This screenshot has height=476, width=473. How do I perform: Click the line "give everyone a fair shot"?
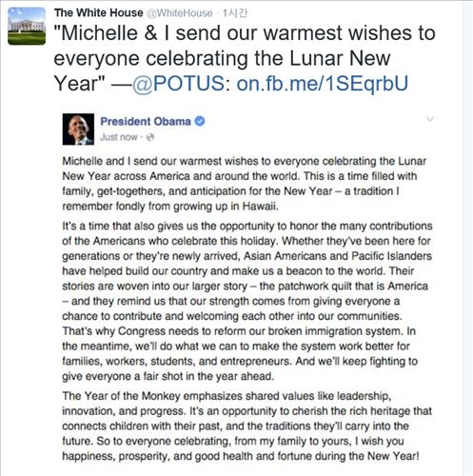168,376
